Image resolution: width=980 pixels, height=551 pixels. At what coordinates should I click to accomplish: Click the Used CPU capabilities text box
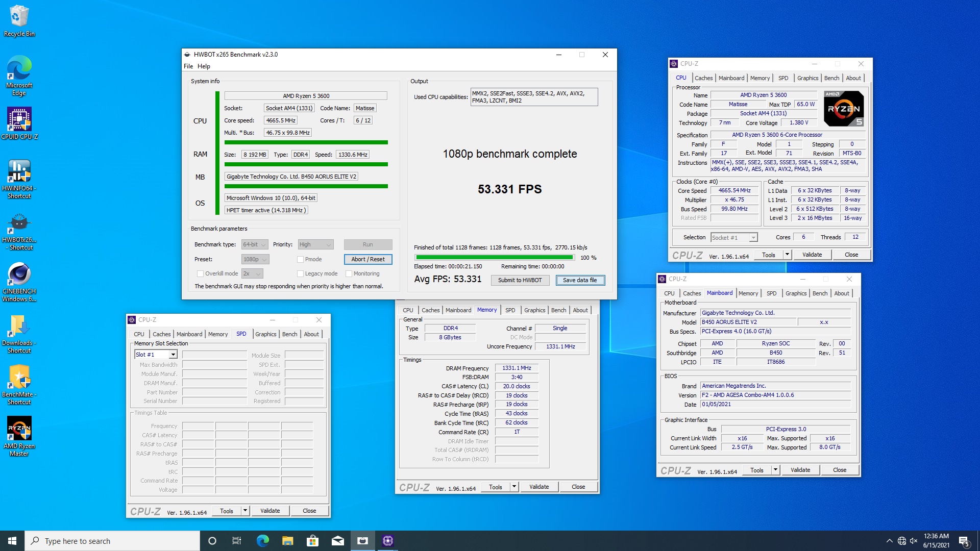(x=534, y=97)
